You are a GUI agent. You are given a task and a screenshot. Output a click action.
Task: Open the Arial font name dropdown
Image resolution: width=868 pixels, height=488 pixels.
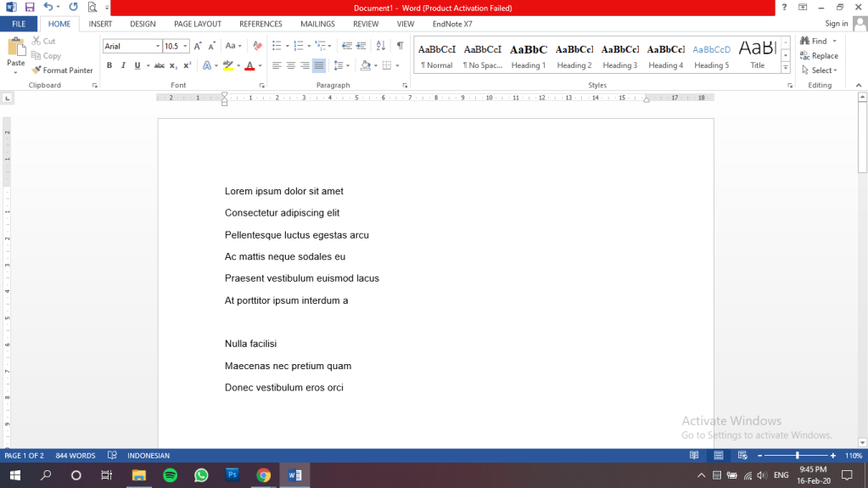157,46
